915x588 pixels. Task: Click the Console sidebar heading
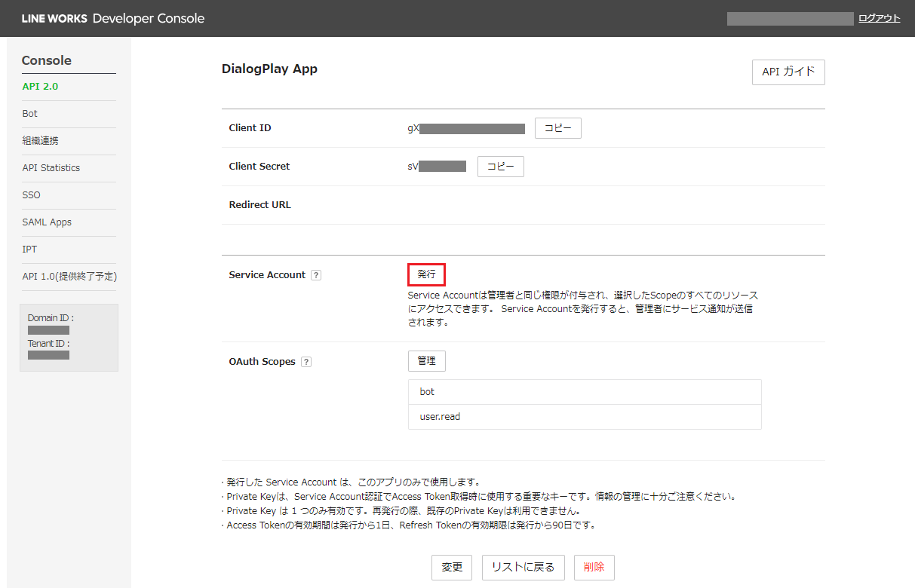(x=47, y=61)
